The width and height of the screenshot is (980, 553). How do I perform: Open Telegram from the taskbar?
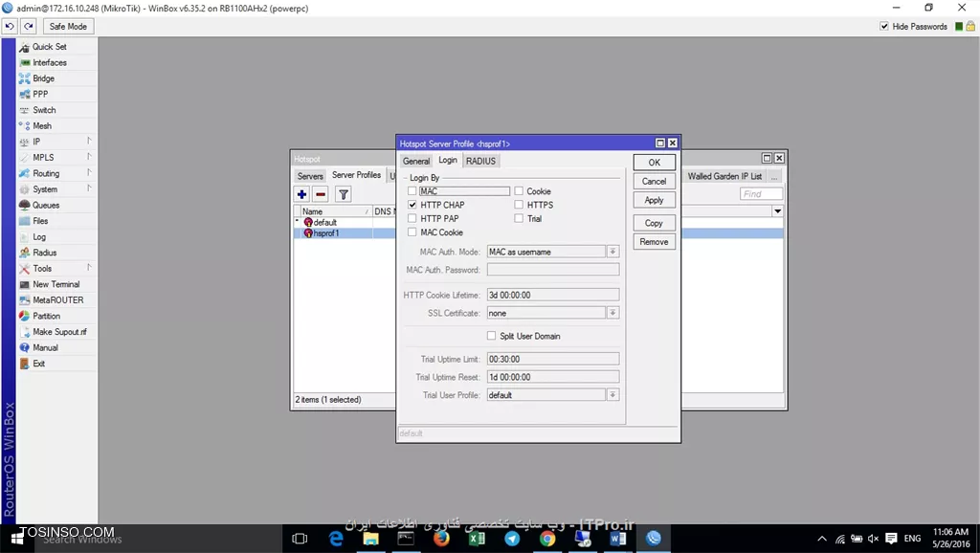point(512,539)
